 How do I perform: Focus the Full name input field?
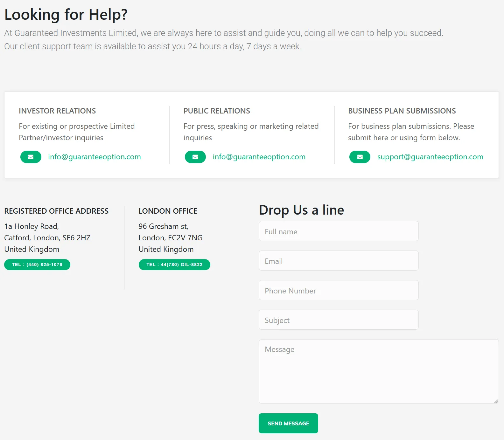pyautogui.click(x=339, y=231)
